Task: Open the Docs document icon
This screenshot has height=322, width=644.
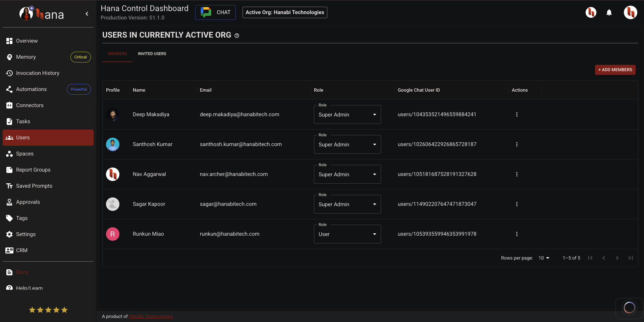Action: (9, 272)
